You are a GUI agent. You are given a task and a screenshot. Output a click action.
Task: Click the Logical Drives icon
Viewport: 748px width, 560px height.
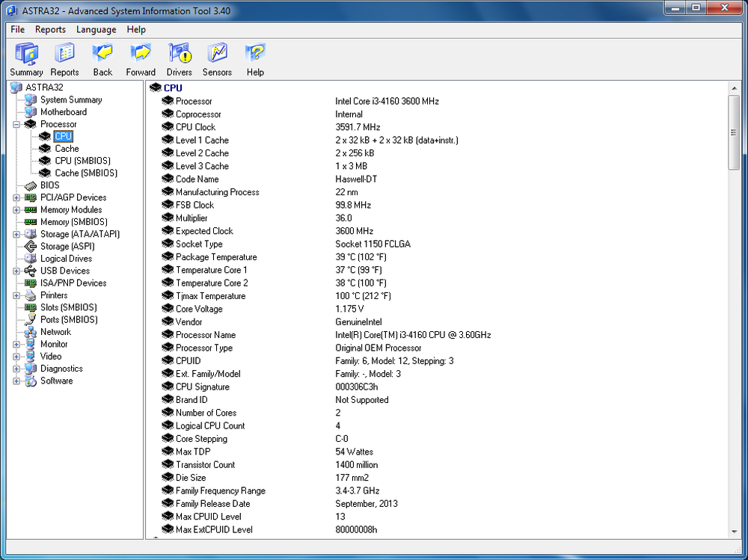31,259
